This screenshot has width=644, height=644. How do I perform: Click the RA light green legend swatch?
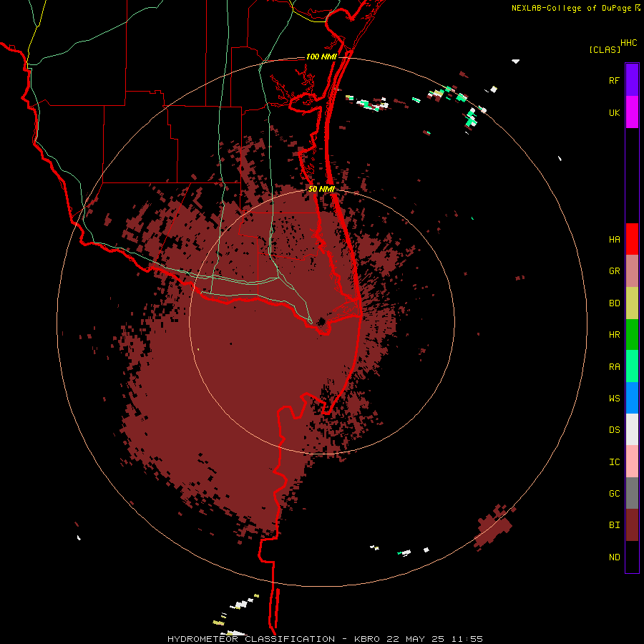632,366
